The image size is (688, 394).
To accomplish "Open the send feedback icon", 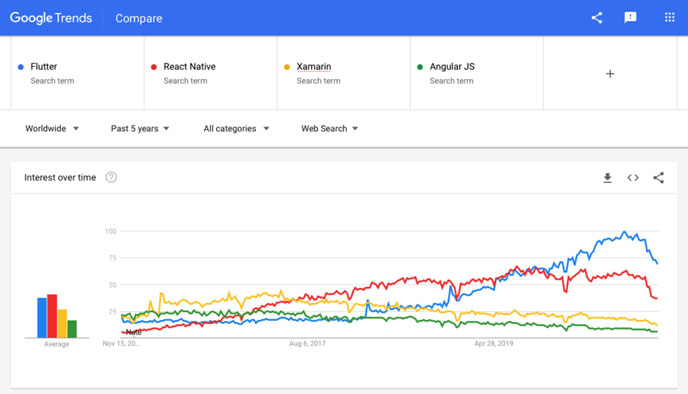I will click(x=630, y=18).
